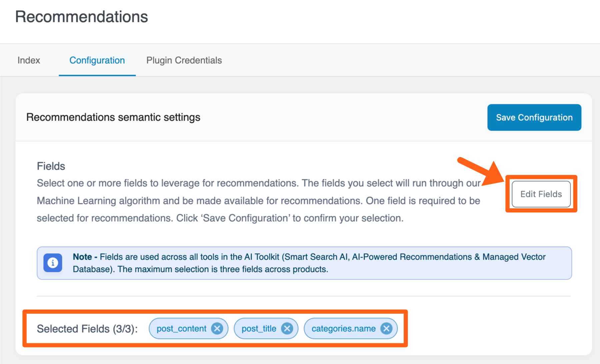600x364 pixels.
Task: Click the categories.name chip label
Action: [343, 329]
